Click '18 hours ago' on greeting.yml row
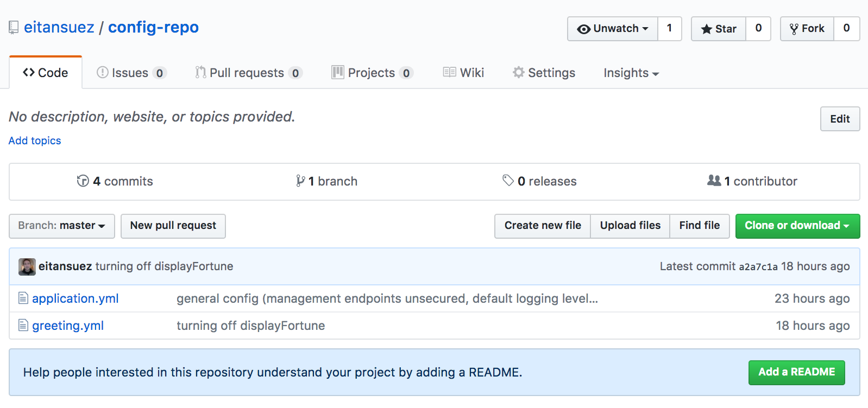 tap(813, 326)
